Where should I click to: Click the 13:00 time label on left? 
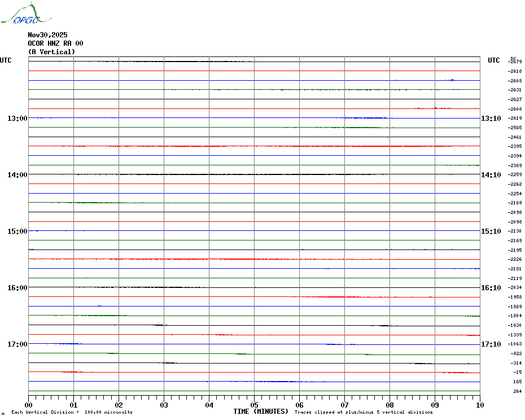coord(17,119)
